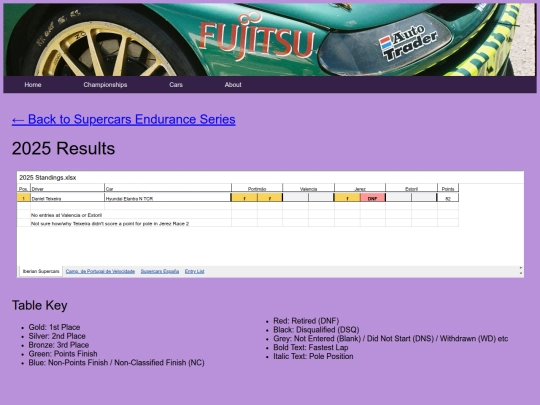Switch to the Supercars España sheet

tap(160, 271)
